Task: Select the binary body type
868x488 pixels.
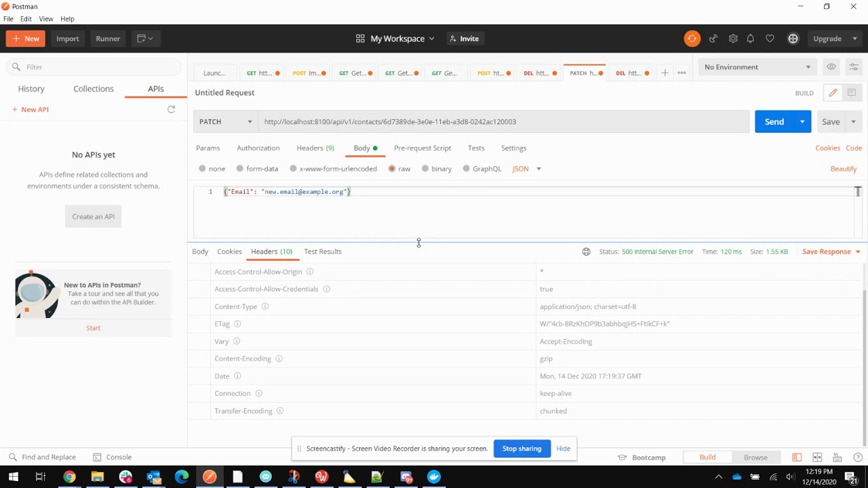Action: [x=437, y=169]
